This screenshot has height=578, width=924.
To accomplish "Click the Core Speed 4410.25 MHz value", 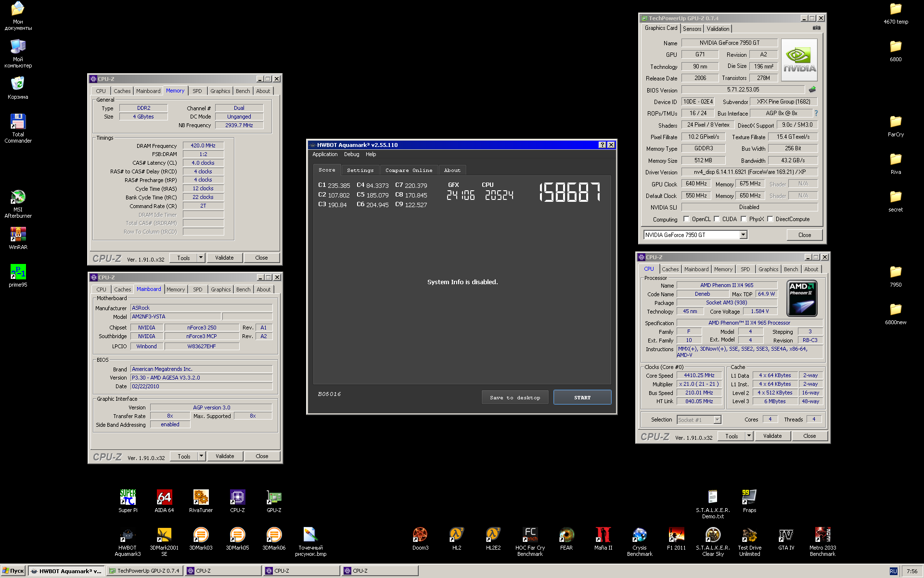I will [x=699, y=375].
